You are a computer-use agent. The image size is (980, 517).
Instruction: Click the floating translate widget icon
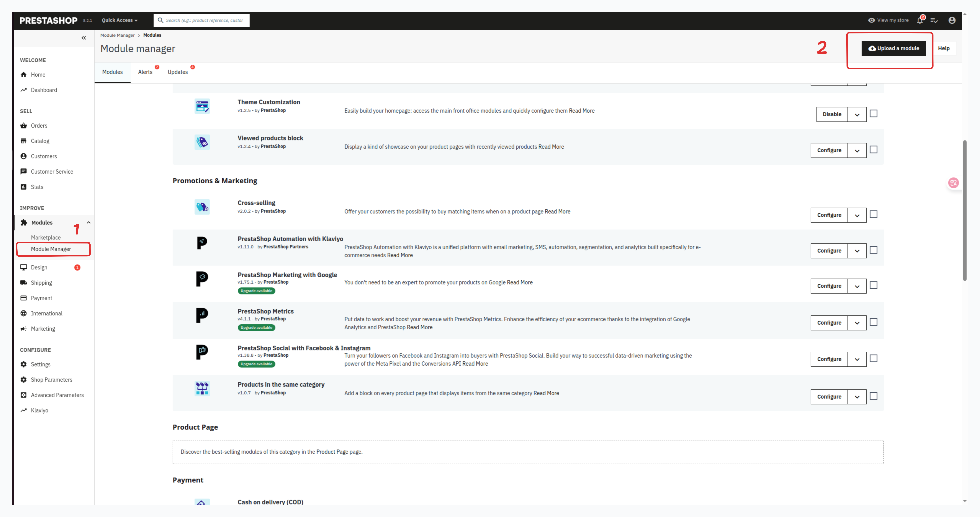953,183
